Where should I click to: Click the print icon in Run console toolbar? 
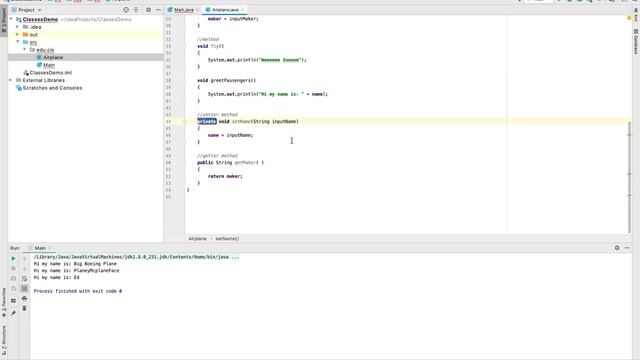click(24, 299)
